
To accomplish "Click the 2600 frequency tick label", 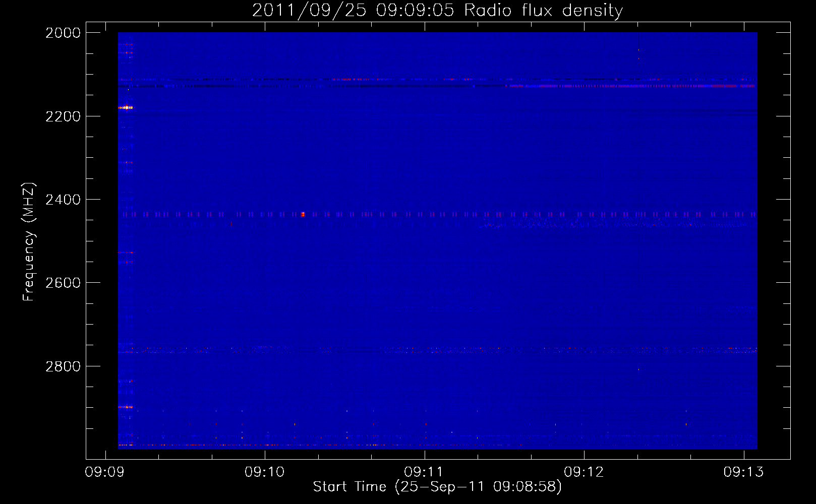I will coord(63,283).
